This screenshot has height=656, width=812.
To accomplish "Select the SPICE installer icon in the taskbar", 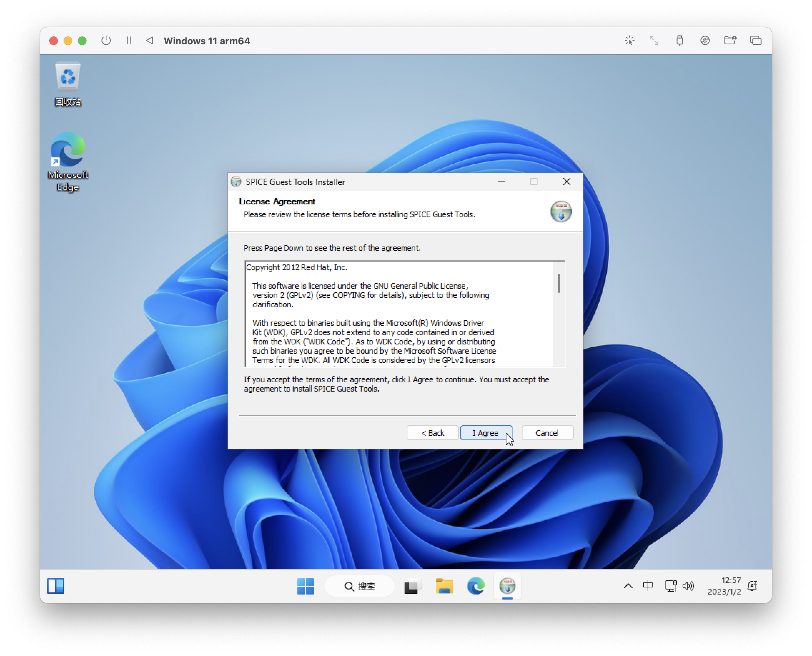I will point(507,586).
